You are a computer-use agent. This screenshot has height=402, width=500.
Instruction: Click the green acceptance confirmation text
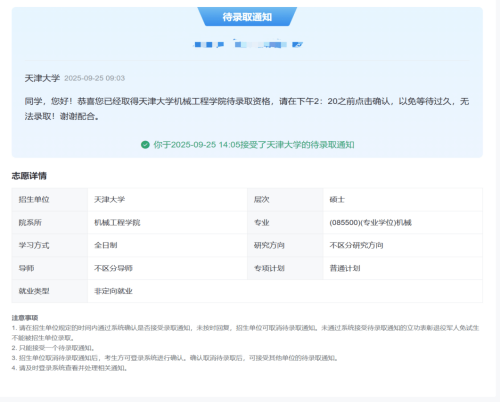[254, 145]
